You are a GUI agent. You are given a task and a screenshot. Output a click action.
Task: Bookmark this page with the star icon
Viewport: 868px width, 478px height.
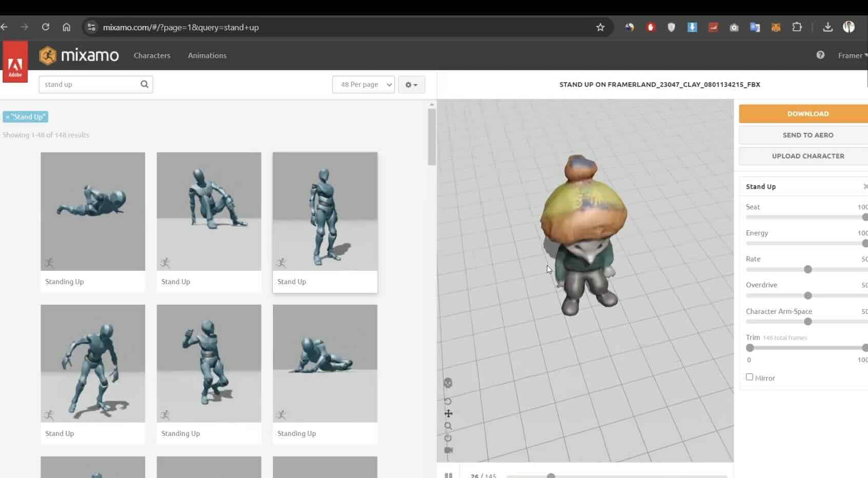tap(600, 28)
